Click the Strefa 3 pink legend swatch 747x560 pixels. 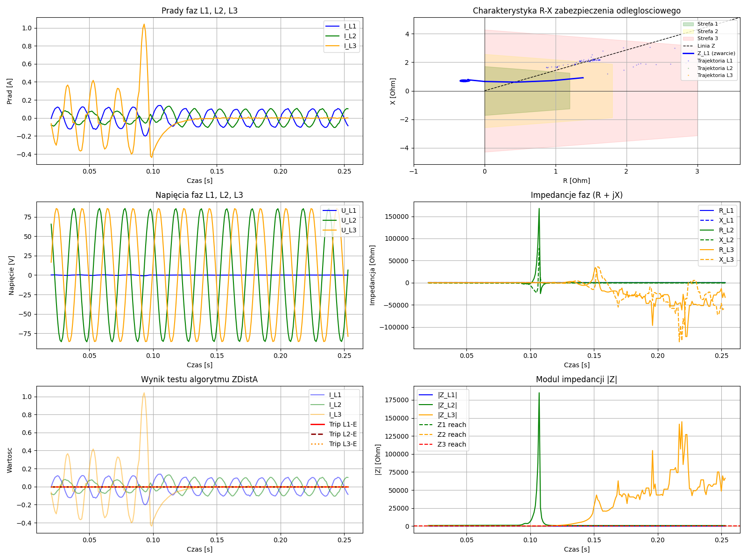(688, 38)
